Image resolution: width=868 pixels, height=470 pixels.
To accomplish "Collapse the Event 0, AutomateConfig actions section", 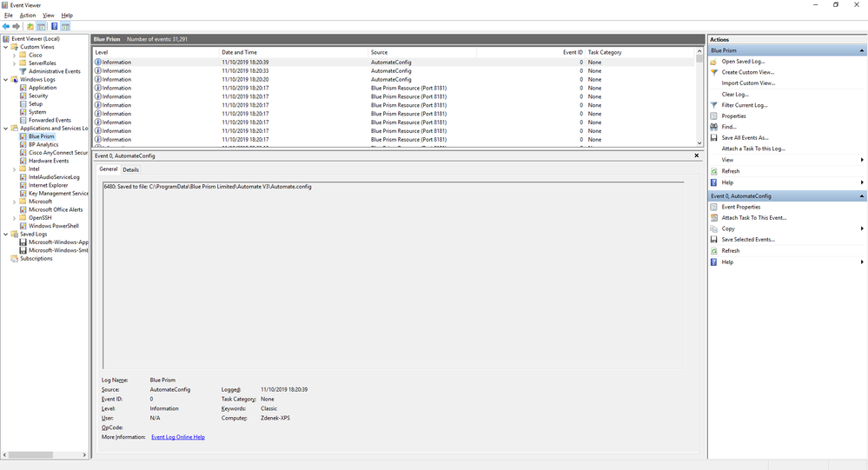I will pos(861,196).
